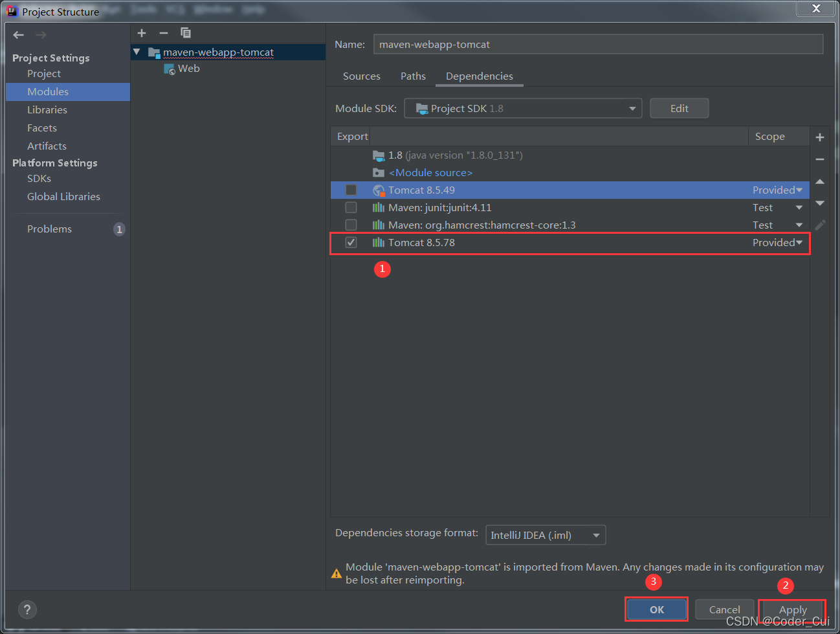
Task: Switch to the Paths tab
Action: (x=413, y=76)
